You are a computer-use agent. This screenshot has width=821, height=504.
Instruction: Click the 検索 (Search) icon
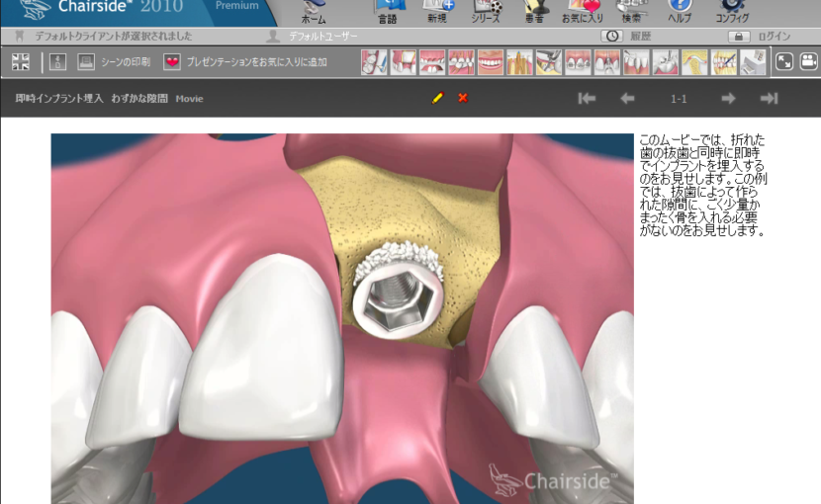click(x=631, y=12)
